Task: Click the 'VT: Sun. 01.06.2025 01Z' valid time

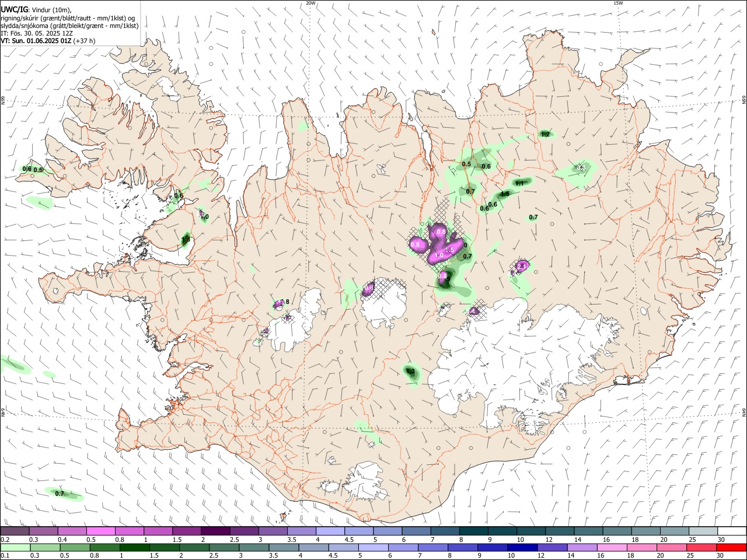Action: pyautogui.click(x=36, y=41)
